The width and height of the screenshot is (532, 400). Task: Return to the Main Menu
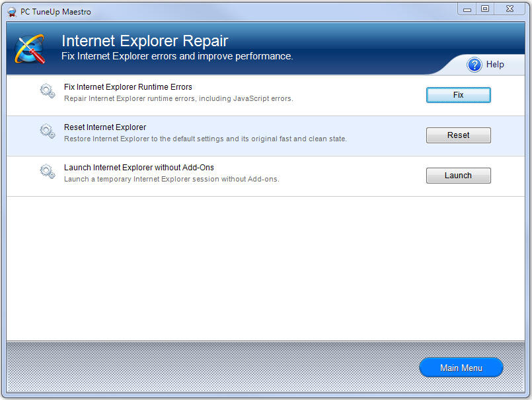(461, 368)
